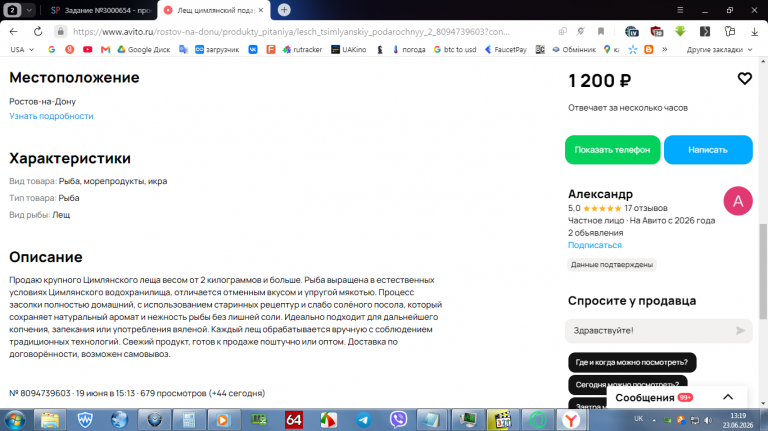Click the page vertical scrollbar thumb
768x431 pixels.
coord(763,271)
